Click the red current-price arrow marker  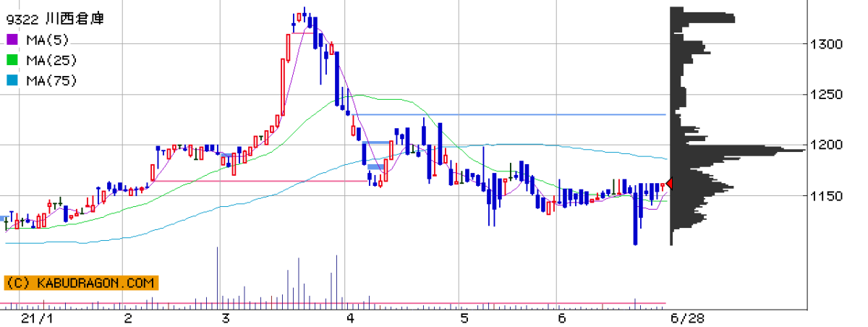(669, 184)
